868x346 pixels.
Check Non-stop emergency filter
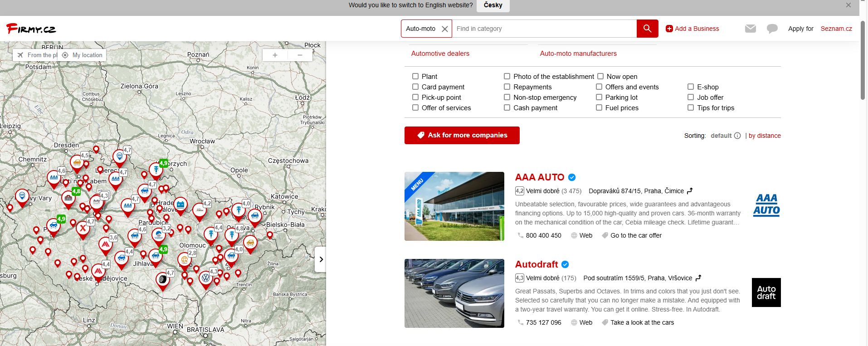pos(507,97)
